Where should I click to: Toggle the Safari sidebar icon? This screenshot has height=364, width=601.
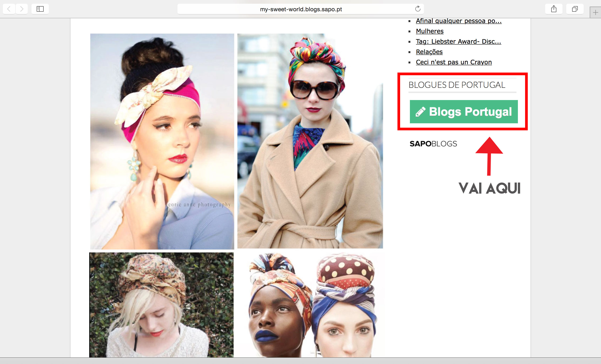click(40, 9)
